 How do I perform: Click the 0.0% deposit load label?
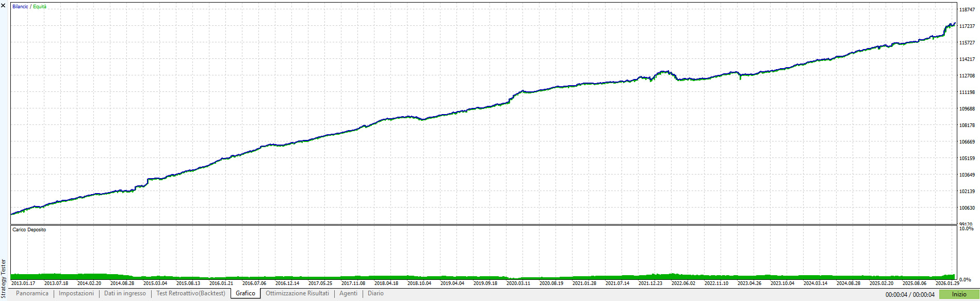[965, 279]
